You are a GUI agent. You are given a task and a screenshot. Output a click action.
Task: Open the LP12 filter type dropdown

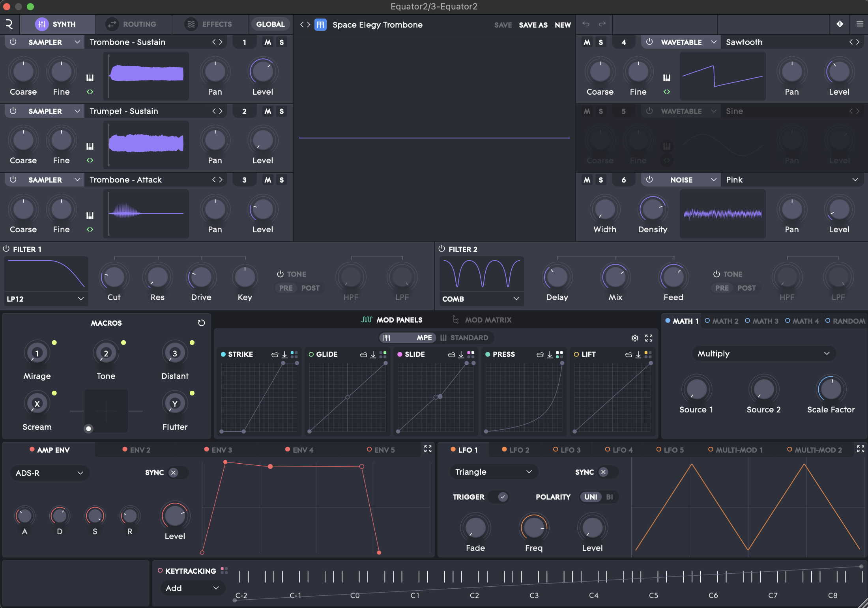point(46,299)
